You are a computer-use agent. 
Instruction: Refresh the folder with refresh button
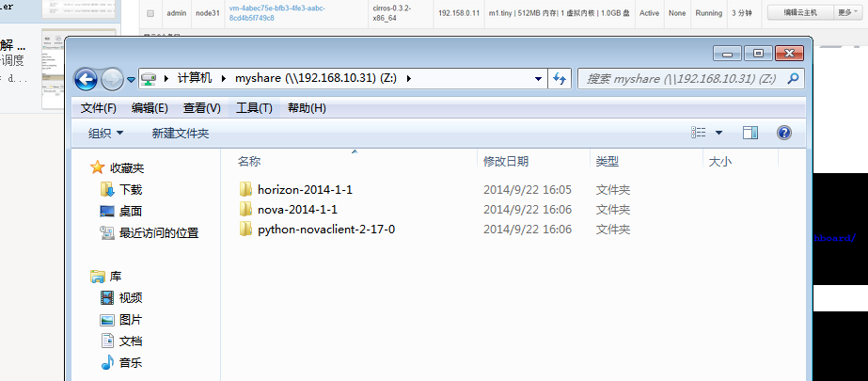pyautogui.click(x=560, y=79)
